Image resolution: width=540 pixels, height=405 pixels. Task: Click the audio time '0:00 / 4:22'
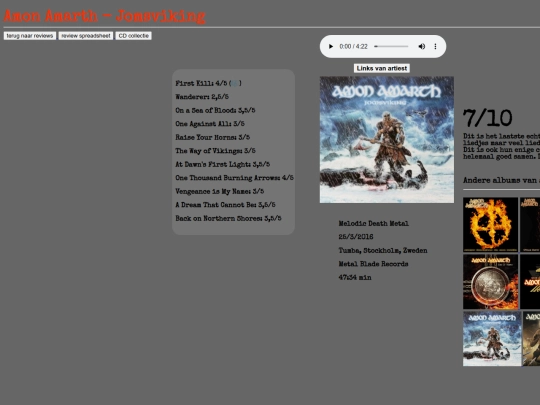point(353,46)
